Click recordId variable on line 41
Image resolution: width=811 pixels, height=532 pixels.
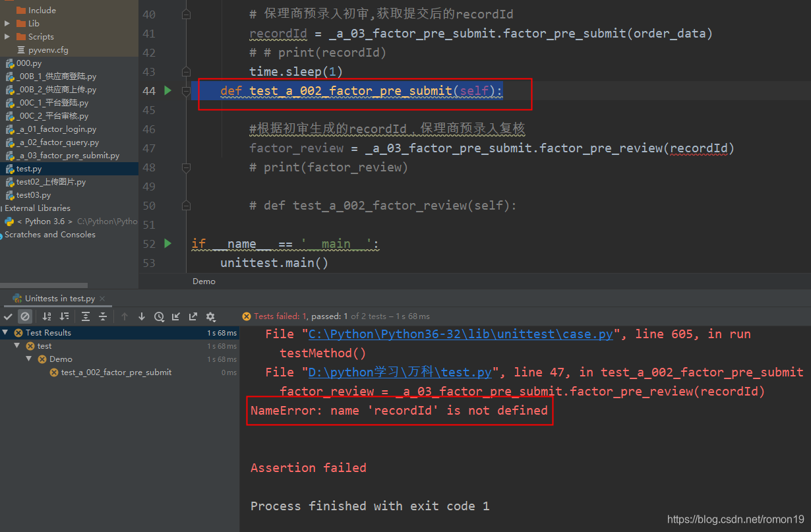pyautogui.click(x=278, y=34)
